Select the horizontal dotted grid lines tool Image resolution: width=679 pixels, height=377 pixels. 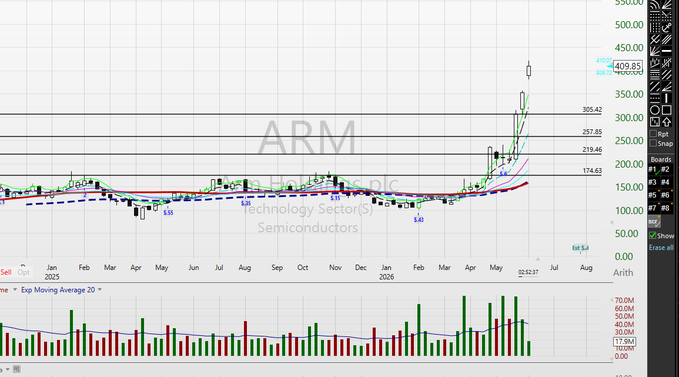point(654,16)
